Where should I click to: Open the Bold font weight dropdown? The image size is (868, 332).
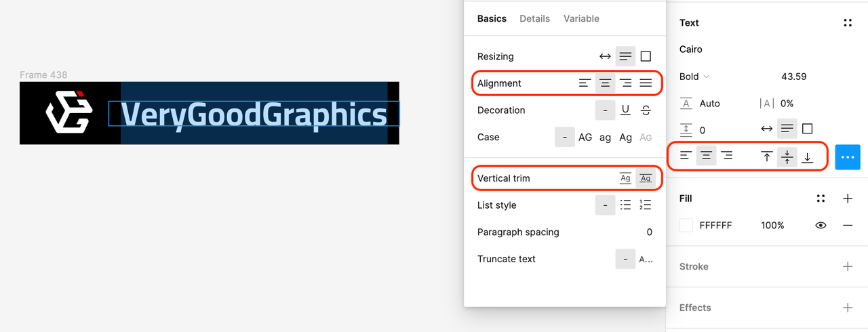coord(694,77)
